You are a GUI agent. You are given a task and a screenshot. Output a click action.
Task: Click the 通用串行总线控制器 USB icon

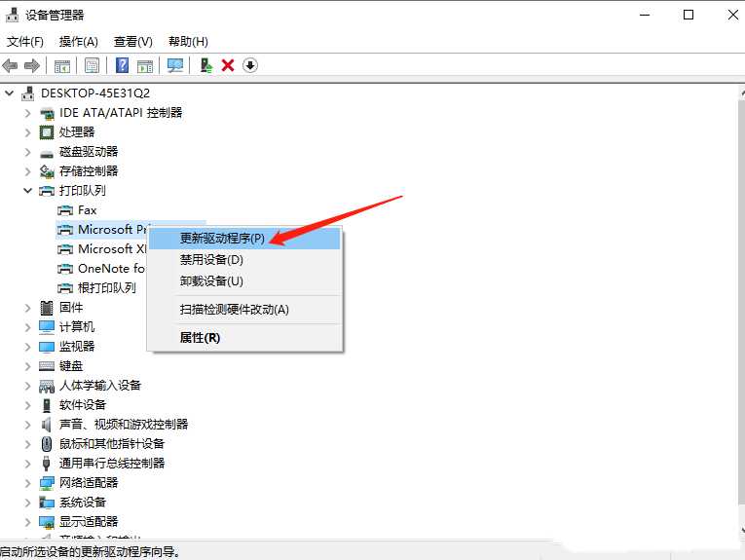pos(46,464)
